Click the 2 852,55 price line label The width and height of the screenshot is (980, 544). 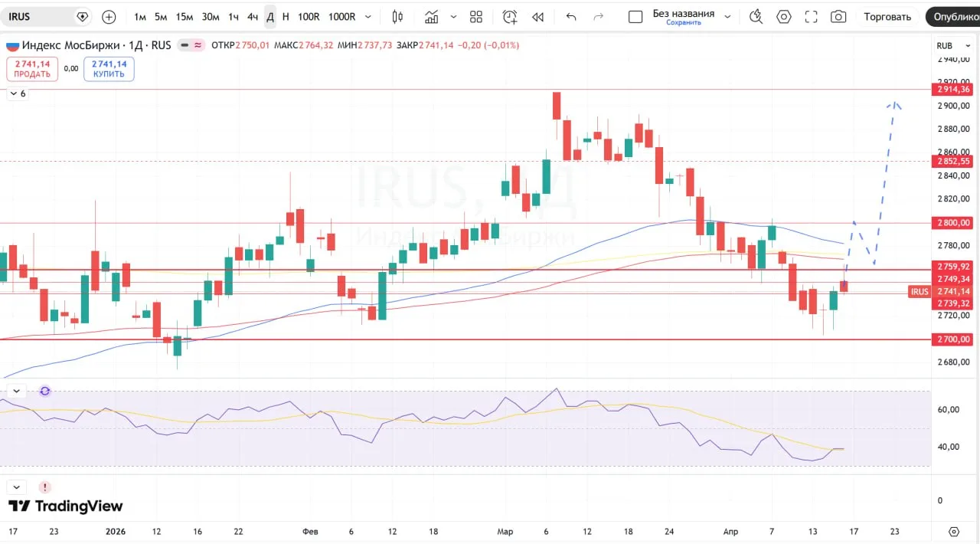(x=953, y=161)
